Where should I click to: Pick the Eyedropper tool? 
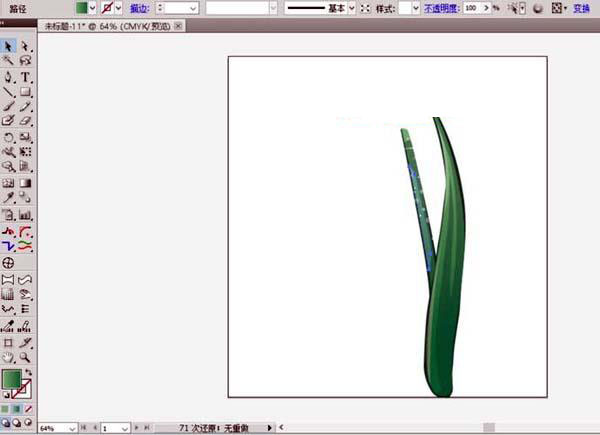8,197
